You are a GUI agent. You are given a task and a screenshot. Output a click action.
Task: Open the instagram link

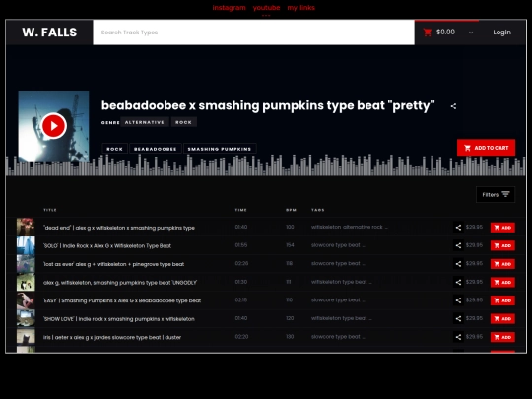[229, 8]
